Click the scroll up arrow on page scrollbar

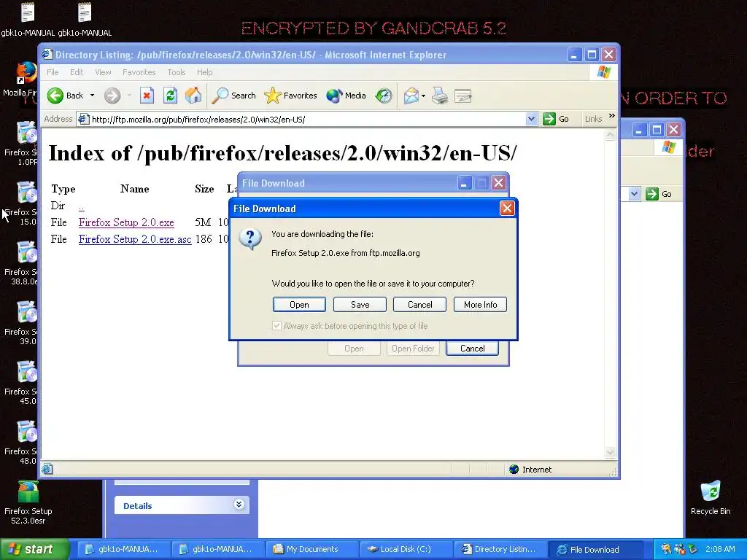point(610,135)
